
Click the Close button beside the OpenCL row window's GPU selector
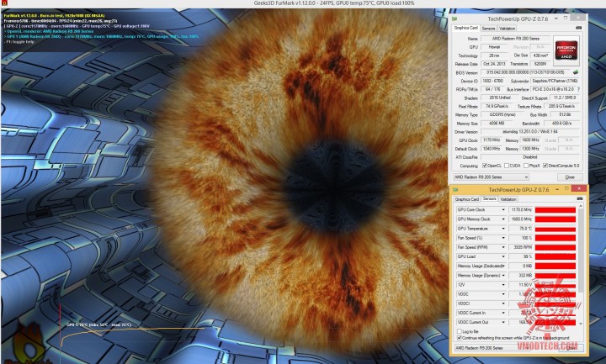point(570,177)
